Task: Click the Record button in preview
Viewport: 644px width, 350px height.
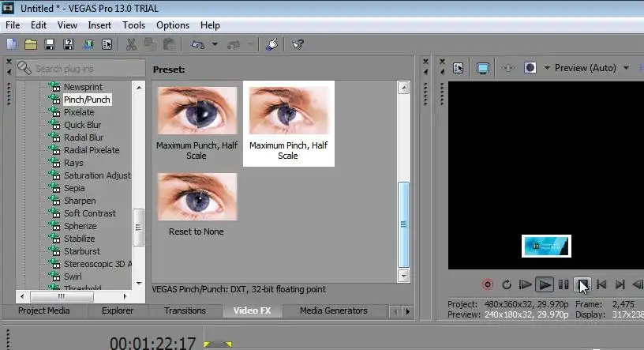Action: pyautogui.click(x=488, y=284)
